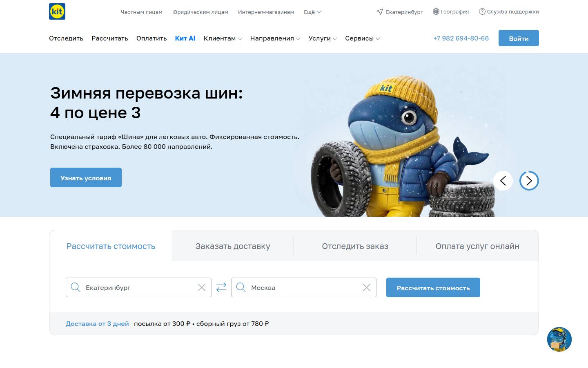The image size is (588, 368).
Task: Click the Войти login button
Action: tap(519, 38)
